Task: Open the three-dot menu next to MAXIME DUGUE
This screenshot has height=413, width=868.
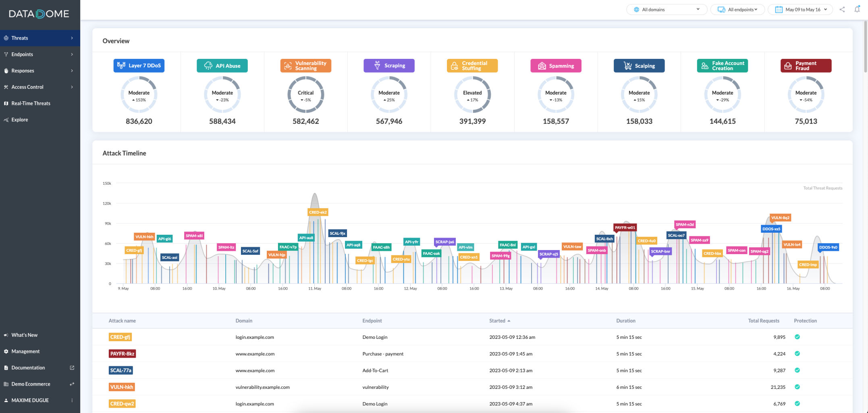Action: click(x=72, y=400)
